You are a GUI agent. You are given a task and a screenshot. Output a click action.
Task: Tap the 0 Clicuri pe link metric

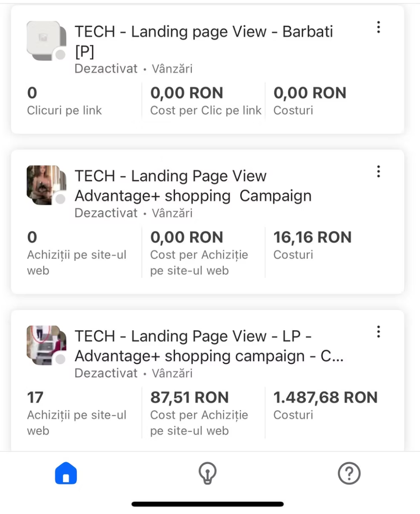click(64, 101)
